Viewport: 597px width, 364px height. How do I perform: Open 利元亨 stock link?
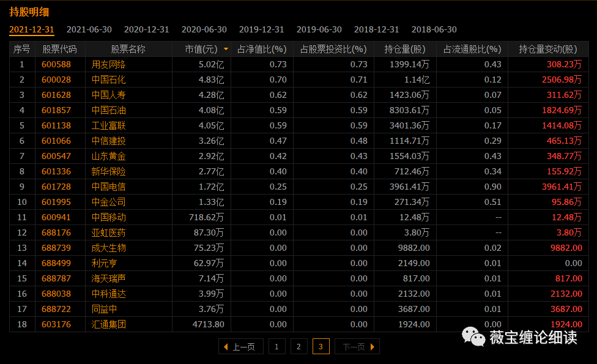click(105, 263)
